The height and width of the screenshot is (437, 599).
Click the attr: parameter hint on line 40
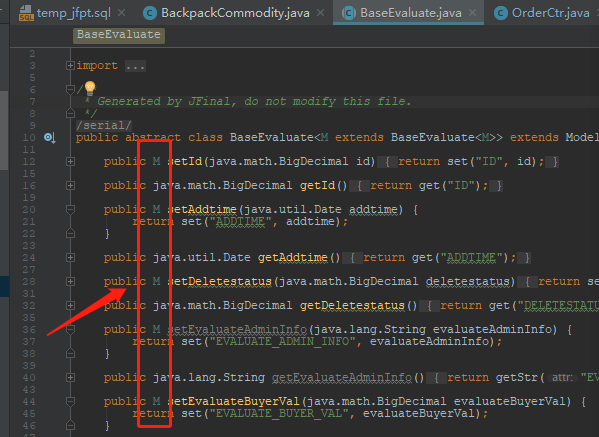[x=562, y=378]
